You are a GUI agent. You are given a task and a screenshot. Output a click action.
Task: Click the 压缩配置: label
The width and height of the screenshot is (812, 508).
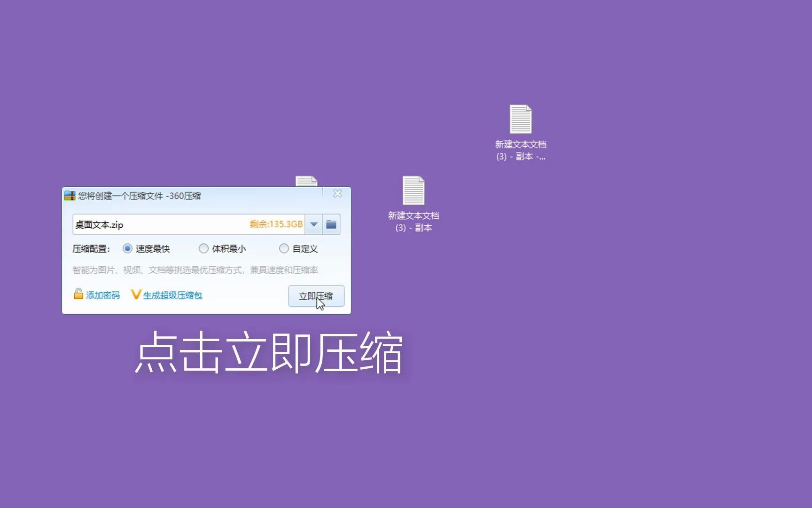point(91,249)
